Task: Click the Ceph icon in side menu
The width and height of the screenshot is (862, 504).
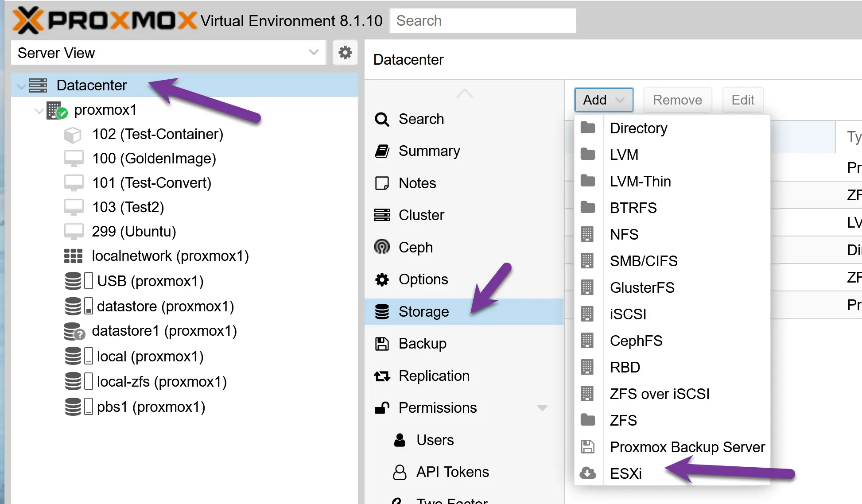Action: coord(382,247)
